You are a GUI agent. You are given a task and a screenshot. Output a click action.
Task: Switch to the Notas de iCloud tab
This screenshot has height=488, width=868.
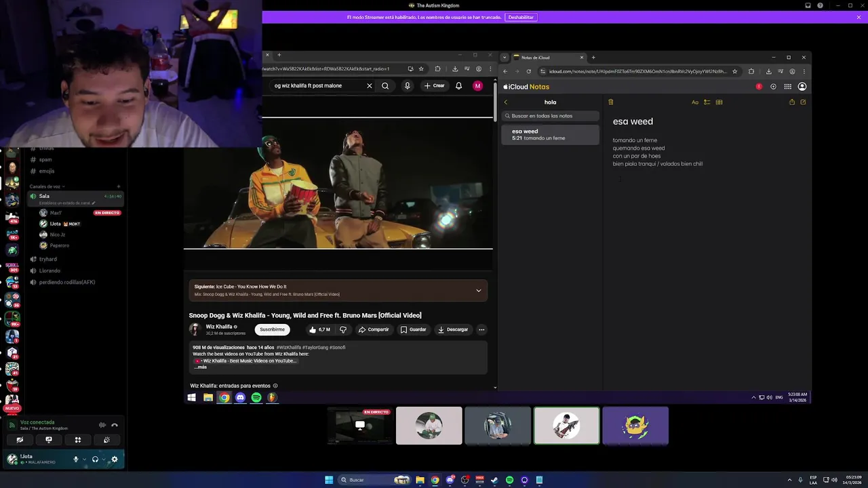pyautogui.click(x=548, y=58)
